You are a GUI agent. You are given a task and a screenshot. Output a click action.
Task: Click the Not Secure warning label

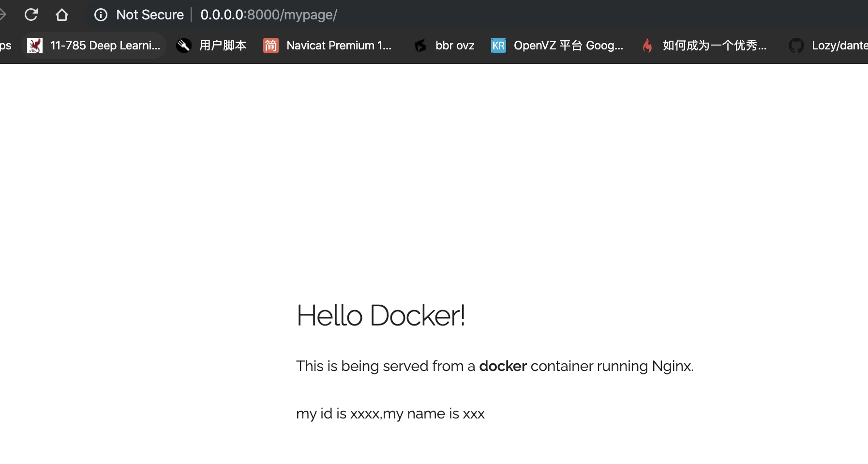pyautogui.click(x=150, y=15)
